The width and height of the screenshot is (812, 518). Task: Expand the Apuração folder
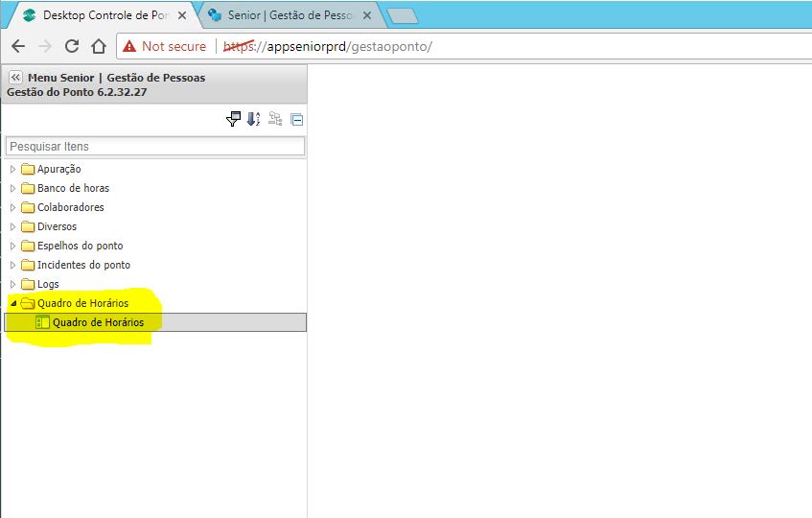(x=12, y=169)
